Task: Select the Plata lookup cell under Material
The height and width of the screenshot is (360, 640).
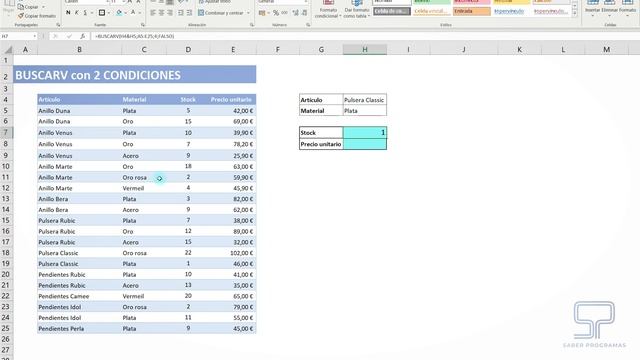Action: tap(365, 111)
